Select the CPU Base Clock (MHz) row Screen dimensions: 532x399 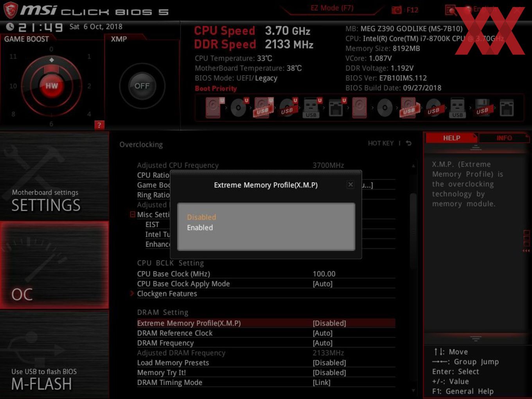coord(266,274)
